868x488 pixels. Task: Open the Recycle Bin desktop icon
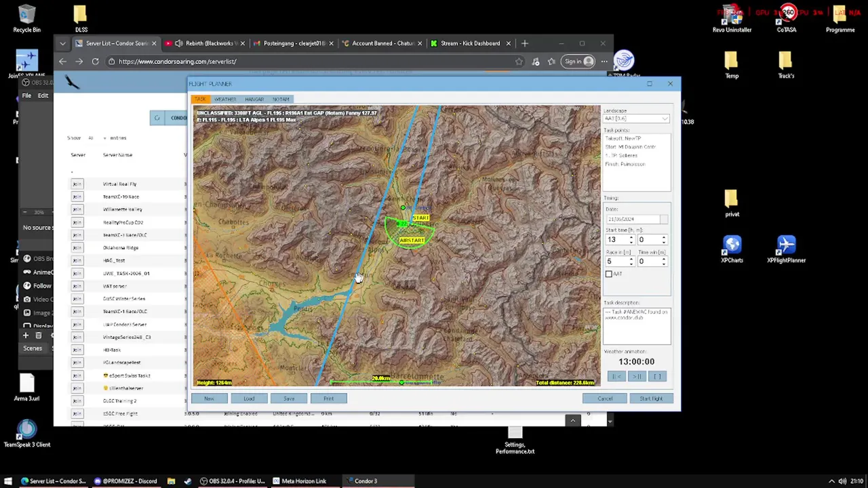coord(26,19)
